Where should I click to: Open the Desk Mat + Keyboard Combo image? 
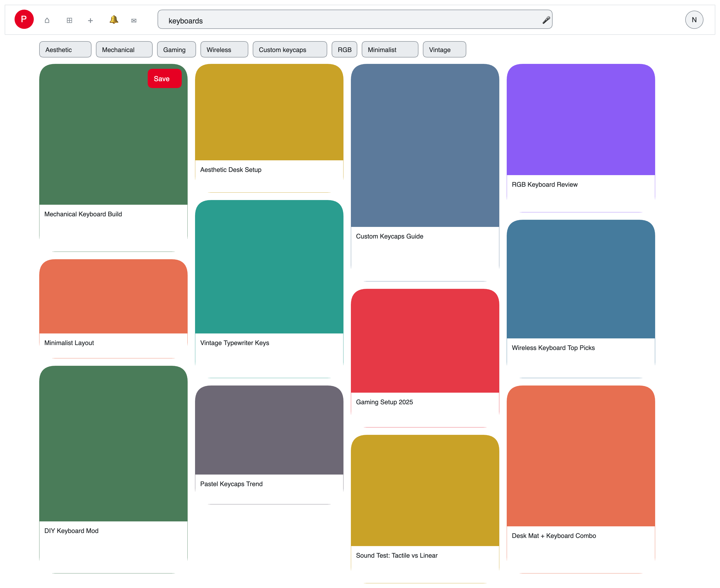(x=580, y=456)
